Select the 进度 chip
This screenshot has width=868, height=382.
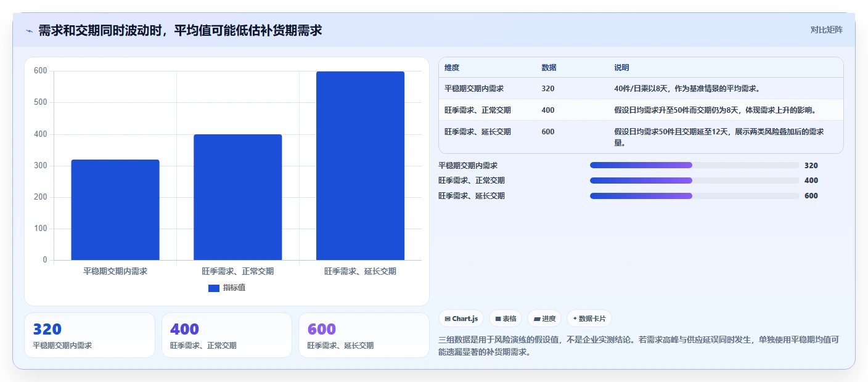click(x=544, y=319)
